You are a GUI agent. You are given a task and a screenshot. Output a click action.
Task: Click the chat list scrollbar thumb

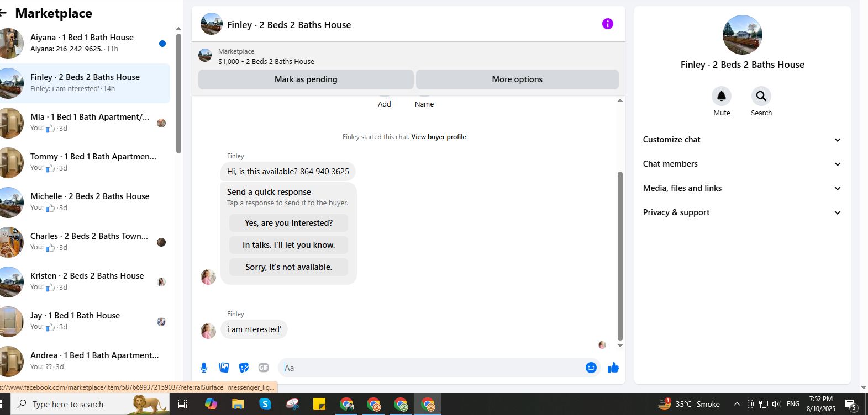(x=178, y=93)
